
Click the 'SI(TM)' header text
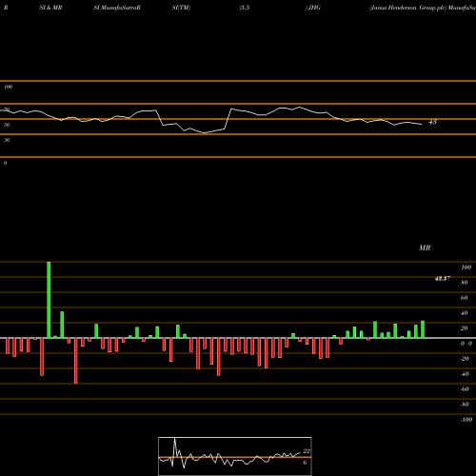[181, 8]
